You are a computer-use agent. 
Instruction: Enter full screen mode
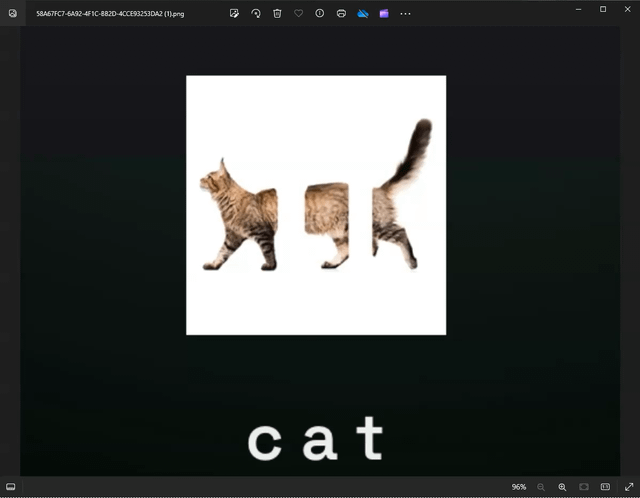coord(629,487)
